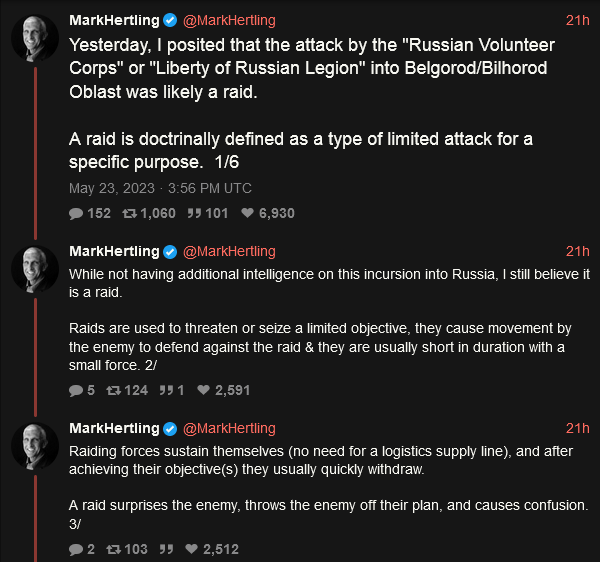Screen dimensions: 600x562
Task: Open @MarkHertling handle on first tweet
Action: click(229, 20)
